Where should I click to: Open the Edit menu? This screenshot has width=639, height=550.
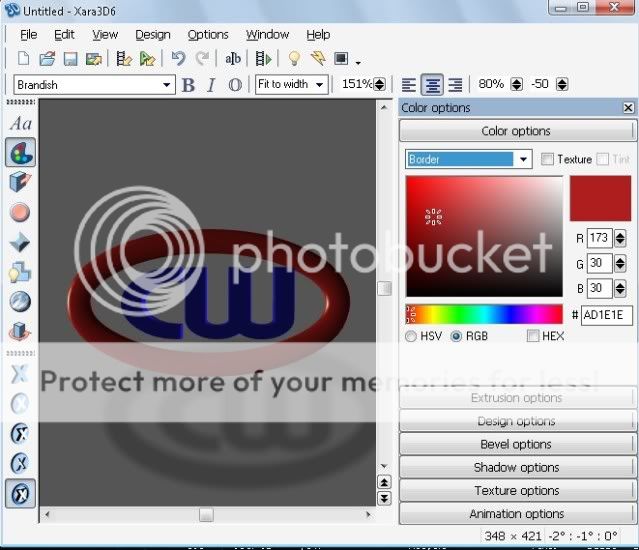(x=64, y=35)
